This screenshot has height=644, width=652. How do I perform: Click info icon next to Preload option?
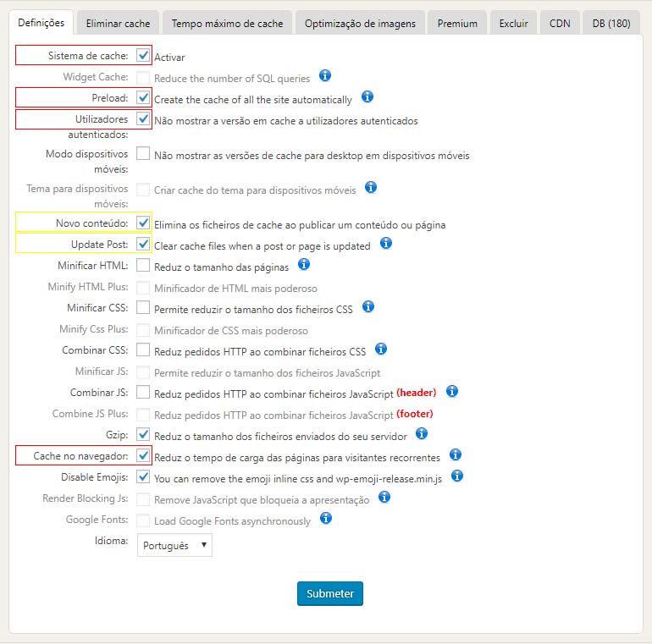(x=367, y=97)
